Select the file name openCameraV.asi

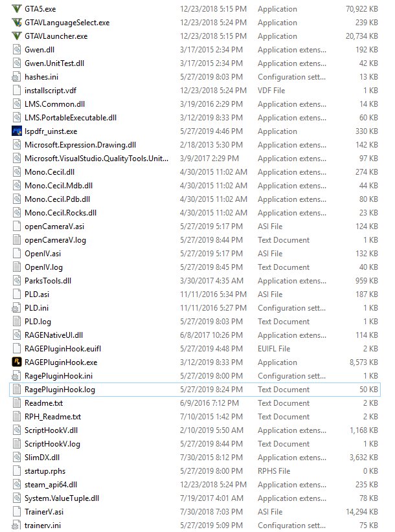click(x=54, y=227)
